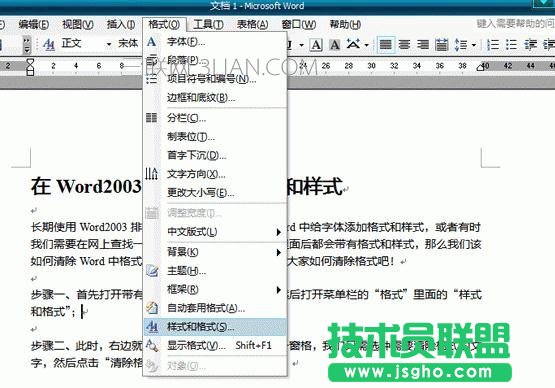Open the 窗口(W) menu

coord(299,24)
